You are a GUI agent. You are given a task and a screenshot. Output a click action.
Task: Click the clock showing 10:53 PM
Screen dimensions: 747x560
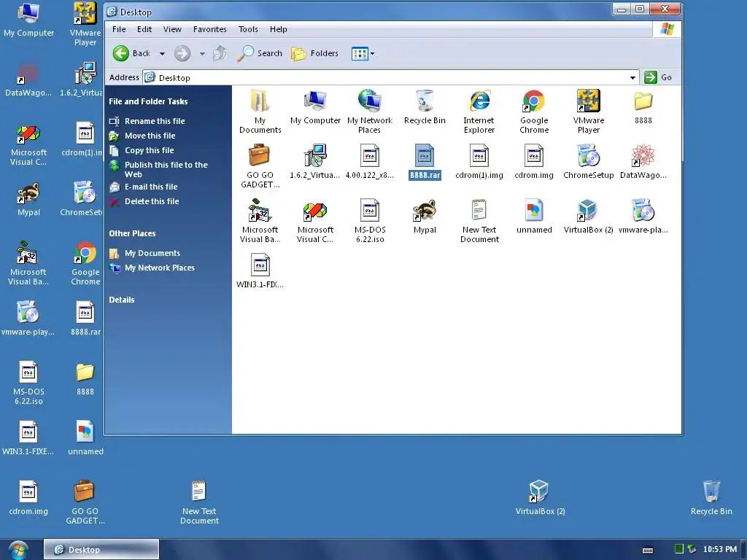coord(720,550)
